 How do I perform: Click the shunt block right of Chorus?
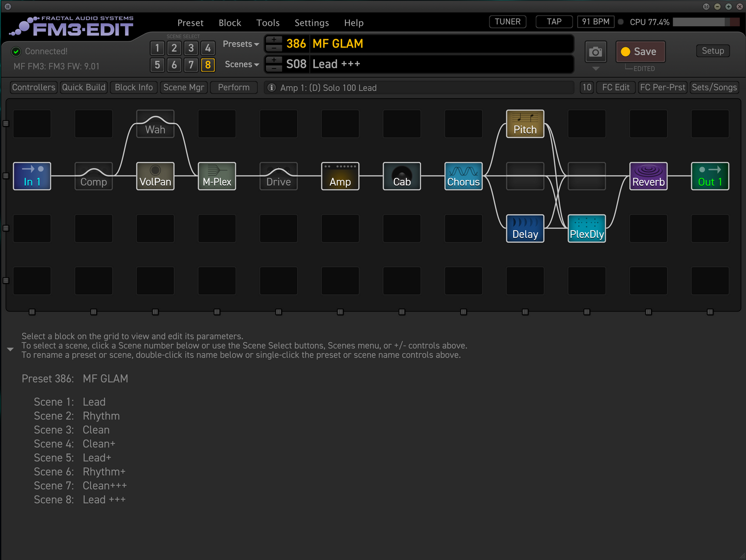pos(525,176)
